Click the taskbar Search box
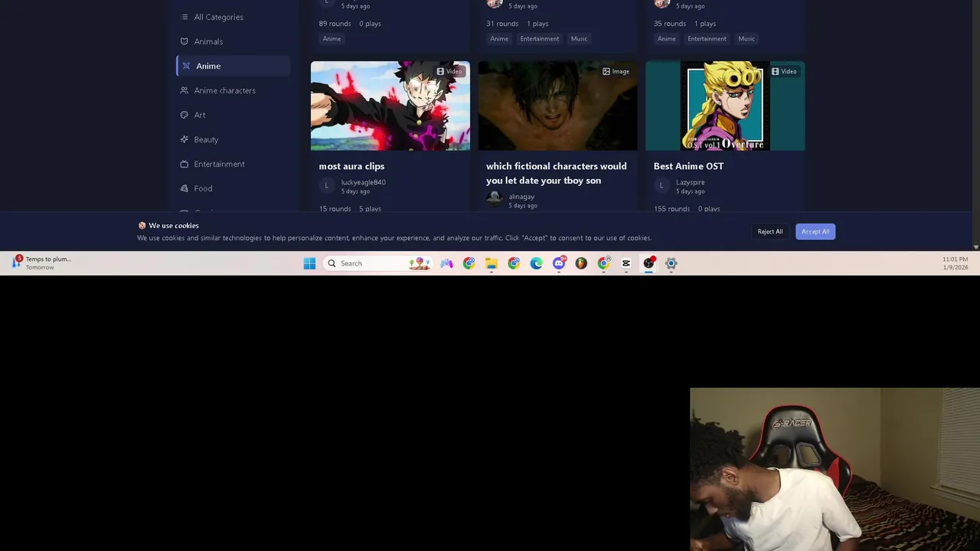This screenshot has width=980, height=551. 377,263
